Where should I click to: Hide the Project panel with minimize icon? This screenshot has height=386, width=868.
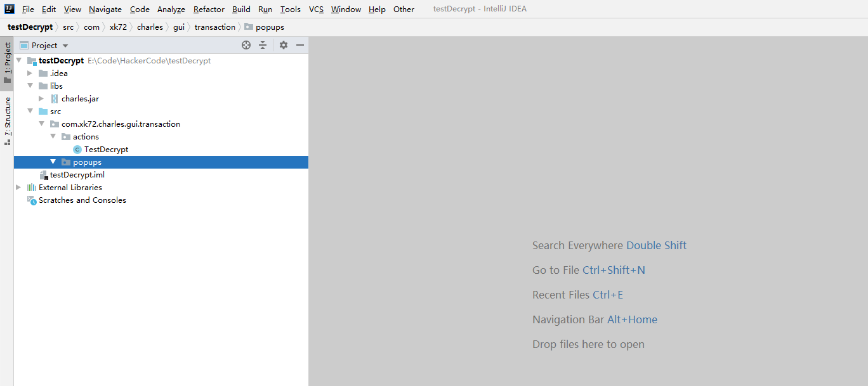(x=300, y=45)
